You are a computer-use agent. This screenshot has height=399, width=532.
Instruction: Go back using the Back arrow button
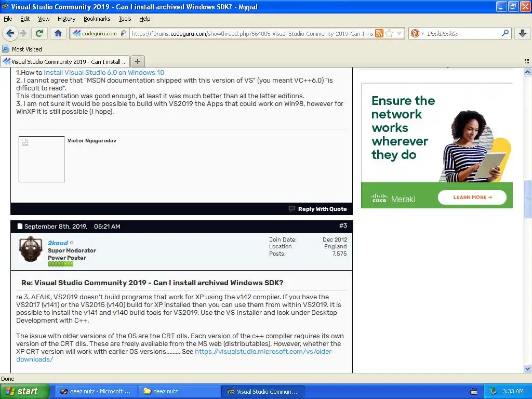[10, 33]
